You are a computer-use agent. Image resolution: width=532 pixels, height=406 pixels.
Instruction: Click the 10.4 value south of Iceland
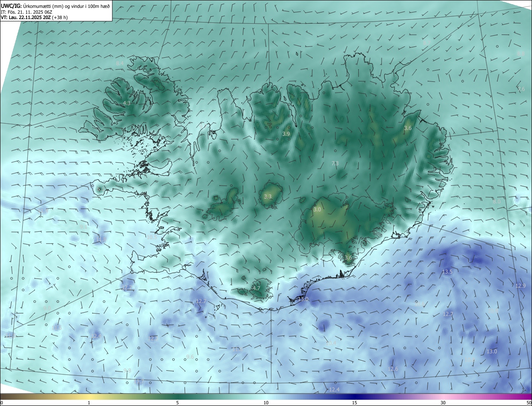coord(331,343)
